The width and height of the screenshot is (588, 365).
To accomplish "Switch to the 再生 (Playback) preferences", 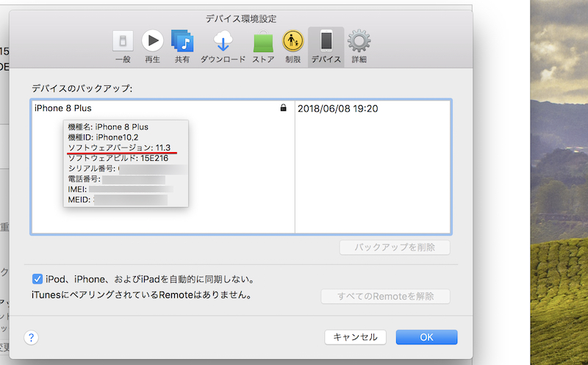I will click(152, 46).
